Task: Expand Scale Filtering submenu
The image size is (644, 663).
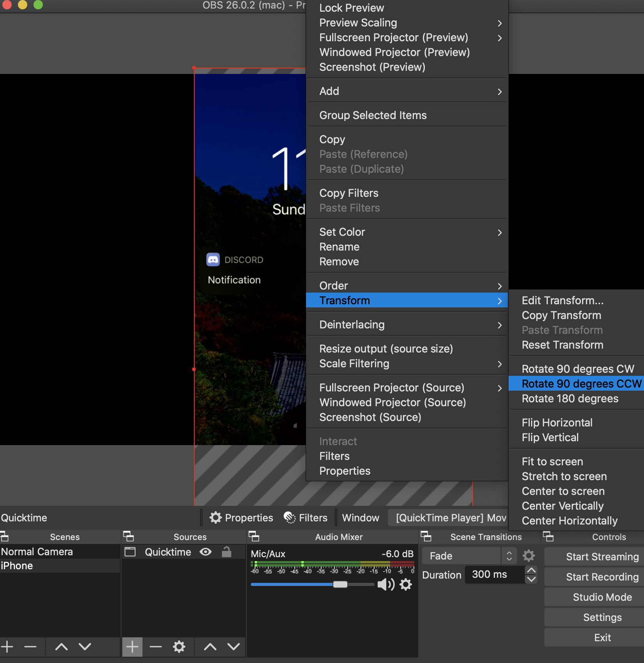Action: 407,363
